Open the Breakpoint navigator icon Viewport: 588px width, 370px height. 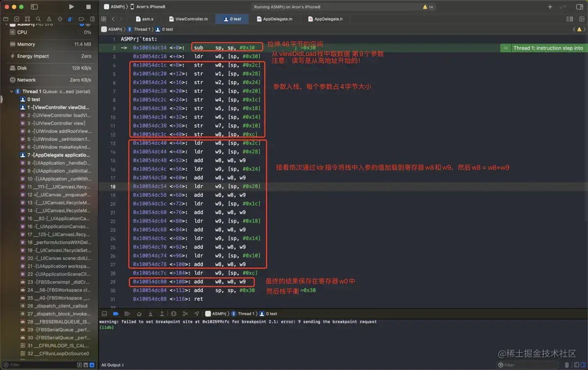(x=81, y=19)
